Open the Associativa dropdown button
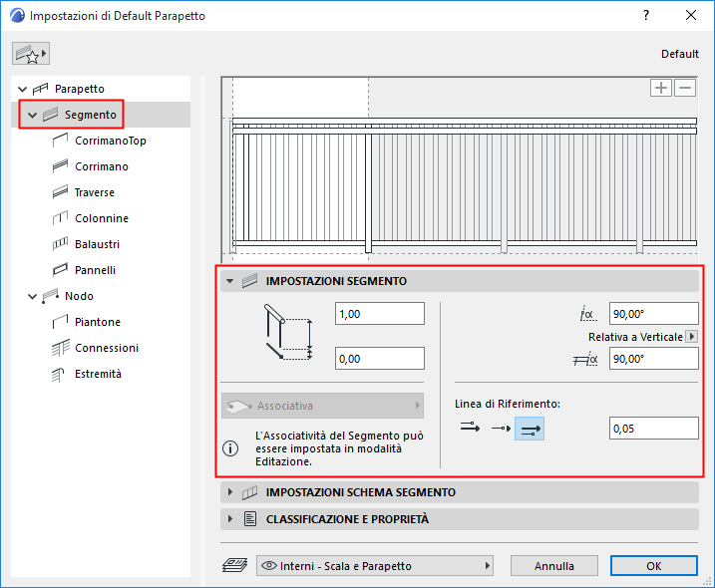 coord(322,406)
